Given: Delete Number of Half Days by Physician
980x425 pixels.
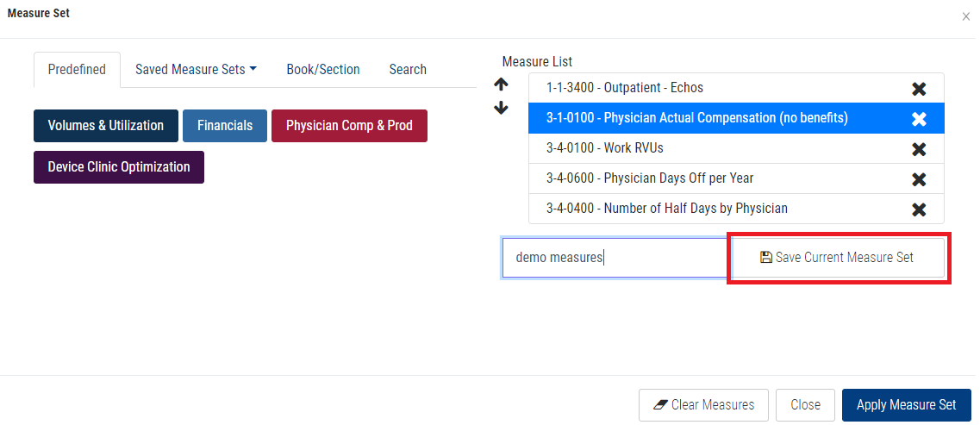Looking at the screenshot, I should coord(919,209).
